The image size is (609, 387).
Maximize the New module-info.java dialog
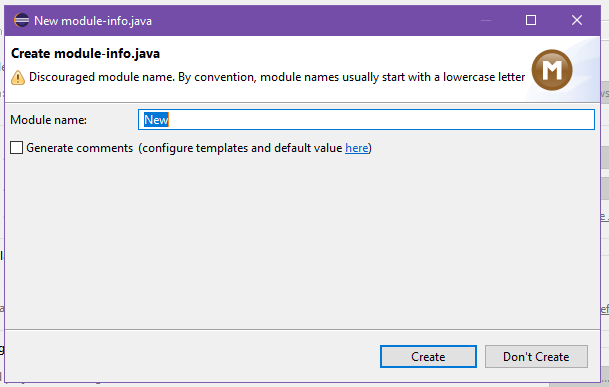point(531,20)
